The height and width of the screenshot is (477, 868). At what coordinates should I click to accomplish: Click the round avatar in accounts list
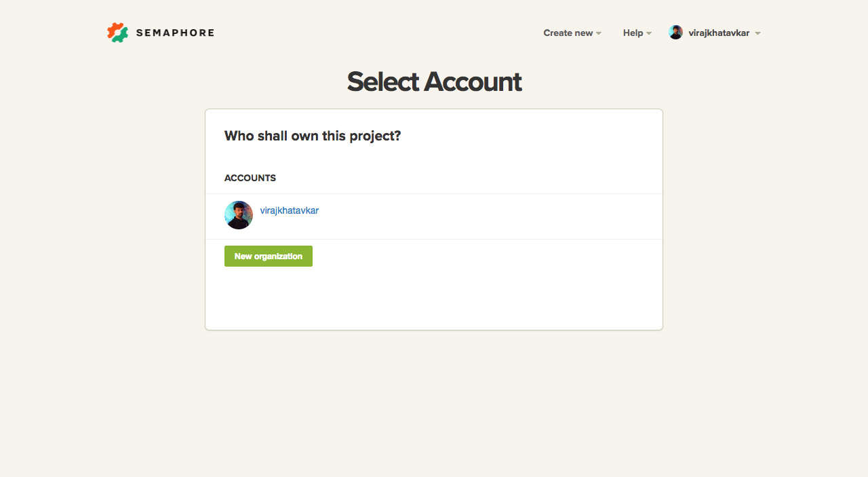pos(239,215)
